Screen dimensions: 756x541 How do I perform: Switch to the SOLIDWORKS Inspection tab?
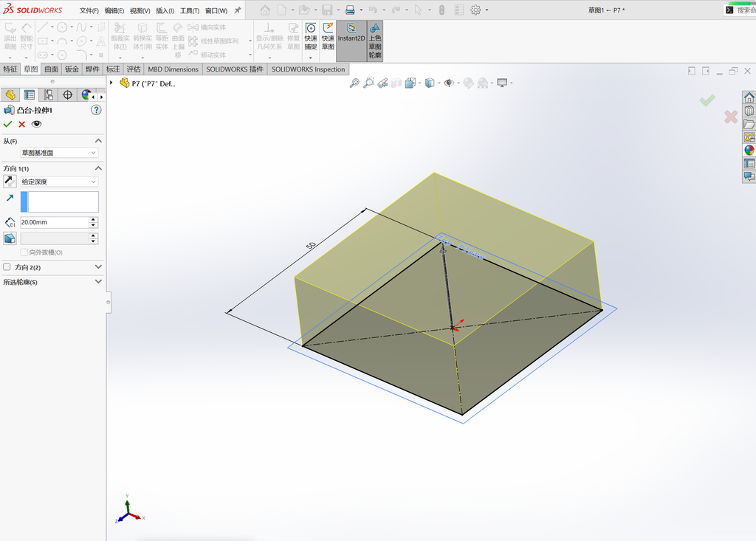pos(308,69)
